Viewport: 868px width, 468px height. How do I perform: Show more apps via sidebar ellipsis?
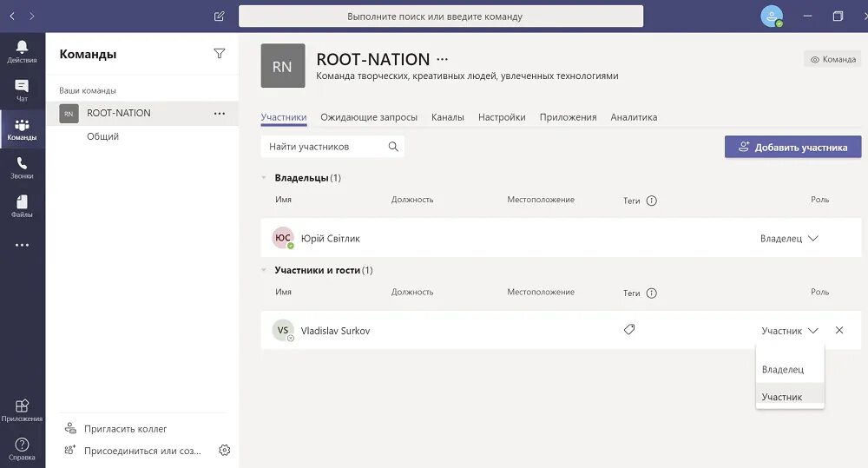(23, 245)
